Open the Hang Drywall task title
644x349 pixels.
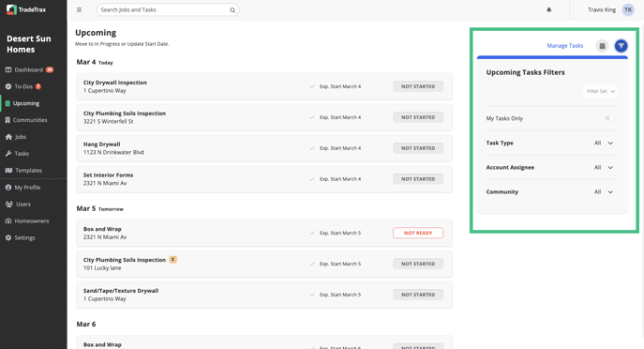click(102, 144)
